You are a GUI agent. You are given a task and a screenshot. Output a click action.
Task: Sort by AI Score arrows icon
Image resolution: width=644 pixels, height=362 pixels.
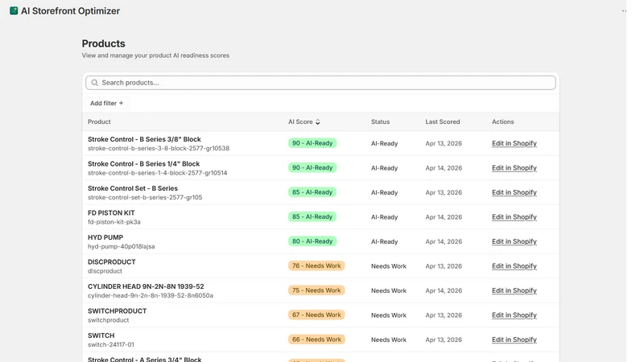coord(317,122)
